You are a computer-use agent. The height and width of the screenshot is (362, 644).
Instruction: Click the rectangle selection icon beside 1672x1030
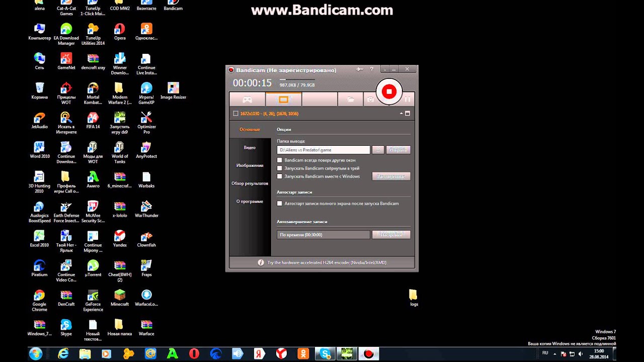235,114
